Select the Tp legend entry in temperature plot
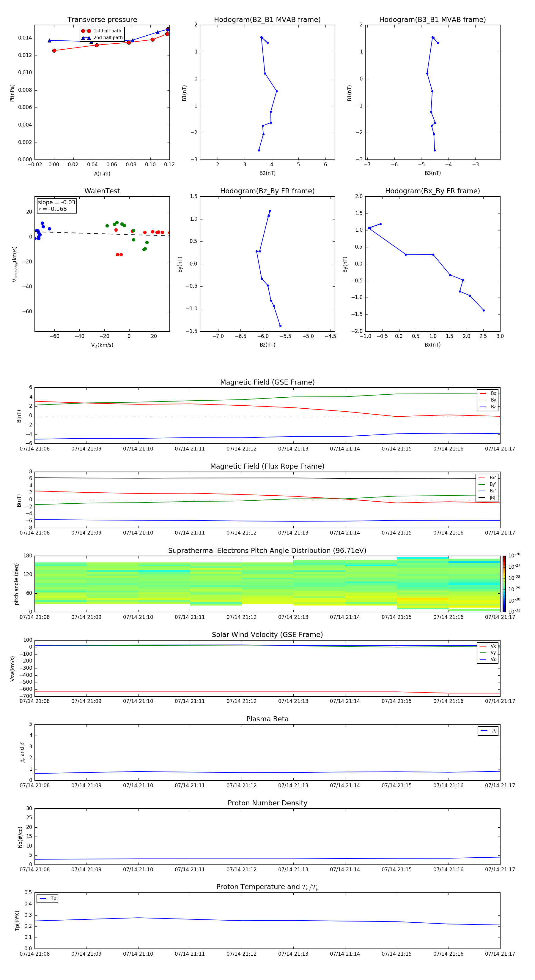Viewport: 535px width, 980px height. pos(48,899)
